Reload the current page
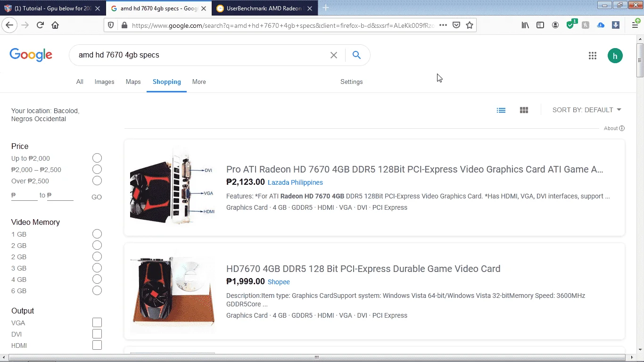 [40, 25]
